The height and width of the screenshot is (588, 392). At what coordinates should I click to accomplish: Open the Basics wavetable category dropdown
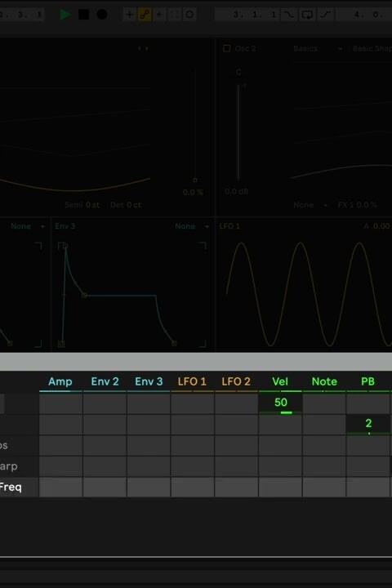(x=318, y=48)
